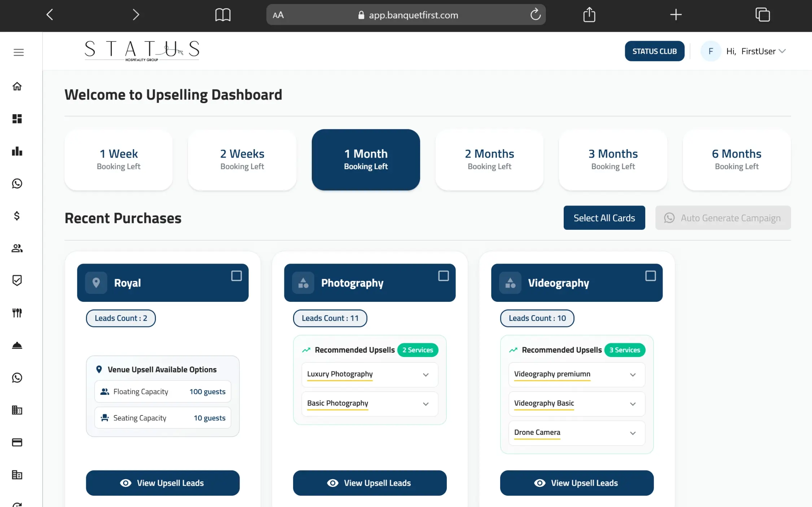Check the Videography card selection box
Viewport: 812px width, 507px height.
[x=650, y=275]
